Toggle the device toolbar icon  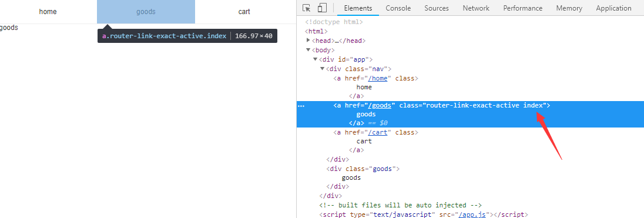[x=323, y=8]
